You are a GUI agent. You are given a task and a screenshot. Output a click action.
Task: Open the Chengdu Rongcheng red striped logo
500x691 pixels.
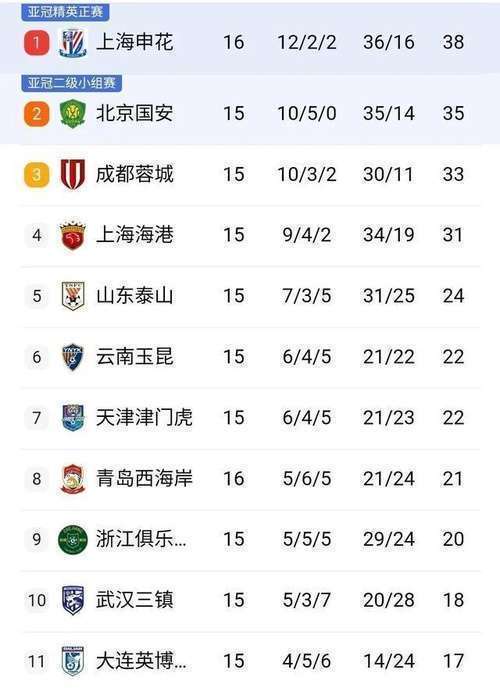(73, 174)
